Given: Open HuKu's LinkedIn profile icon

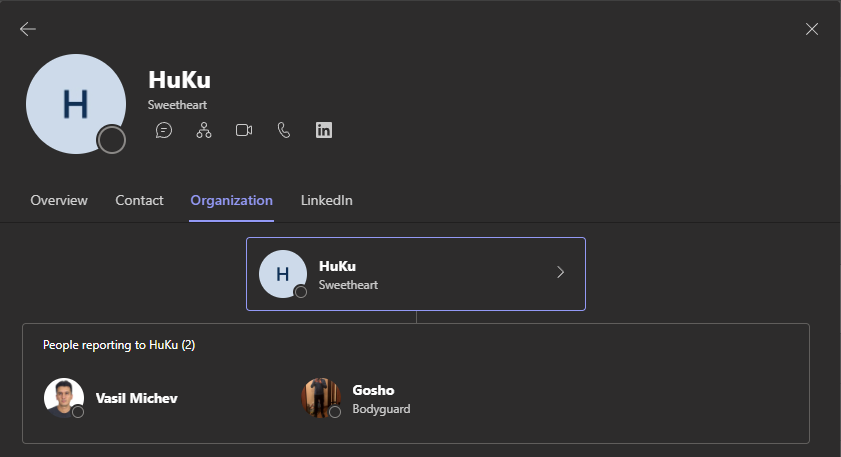Looking at the screenshot, I should pos(324,130).
